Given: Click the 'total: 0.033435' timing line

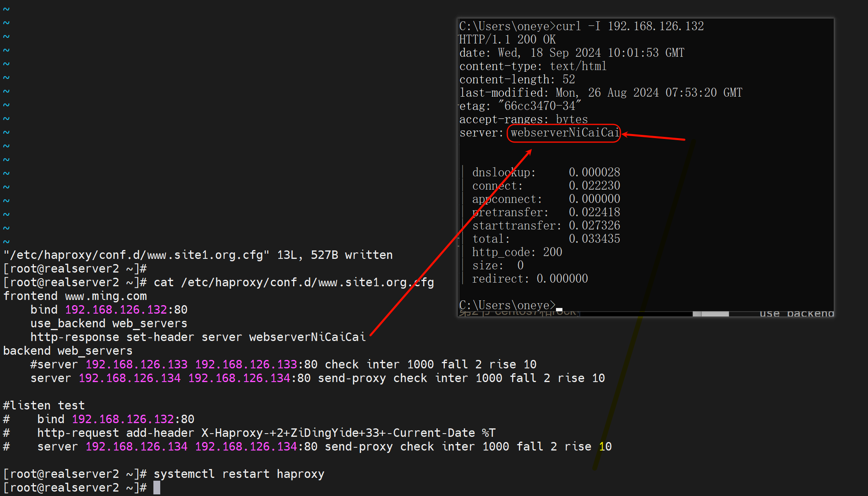Looking at the screenshot, I should click(546, 239).
